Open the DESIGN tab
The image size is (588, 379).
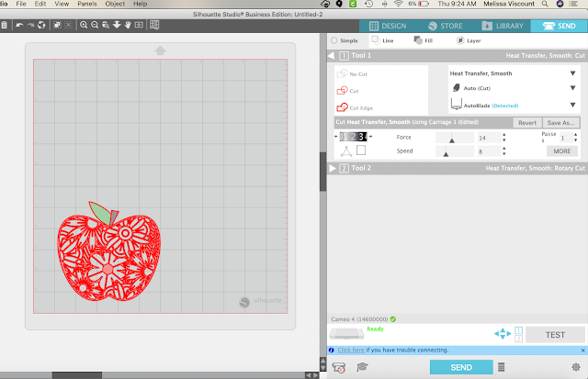(388, 26)
